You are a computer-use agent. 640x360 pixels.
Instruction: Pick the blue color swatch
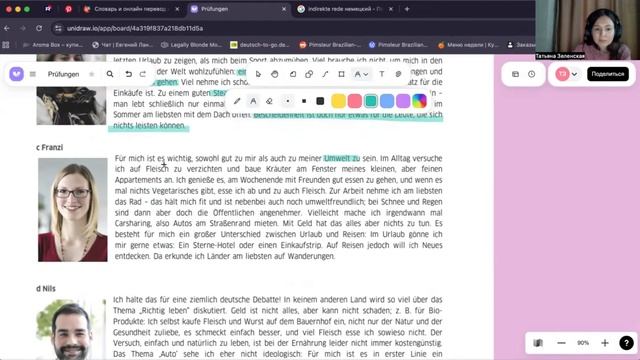point(387,101)
